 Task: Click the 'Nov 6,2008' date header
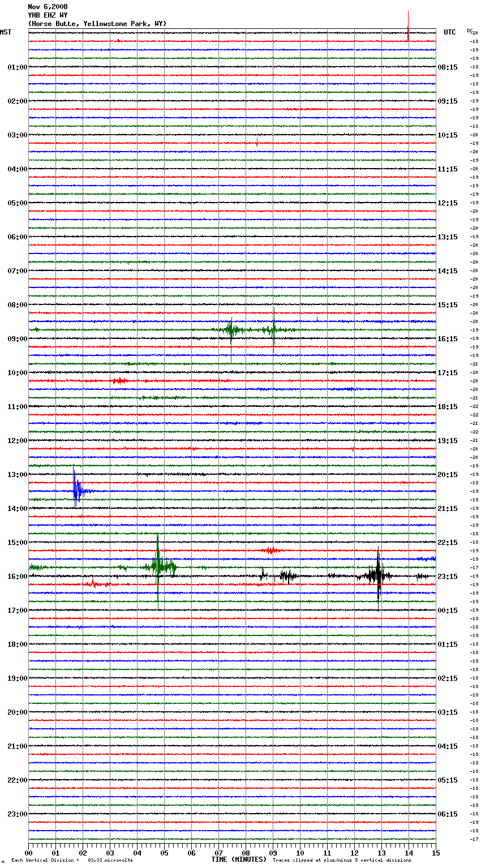48,7
